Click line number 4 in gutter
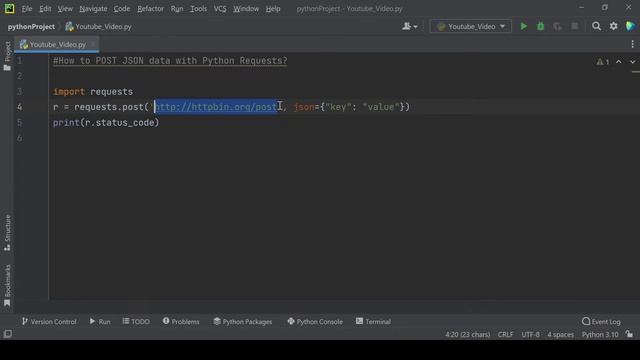 click(x=20, y=107)
